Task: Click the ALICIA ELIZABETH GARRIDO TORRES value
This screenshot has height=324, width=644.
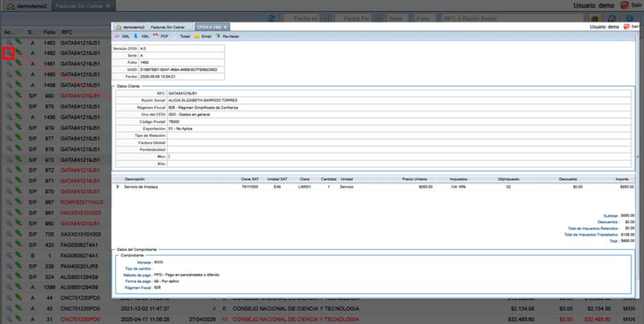Action: [x=203, y=100]
